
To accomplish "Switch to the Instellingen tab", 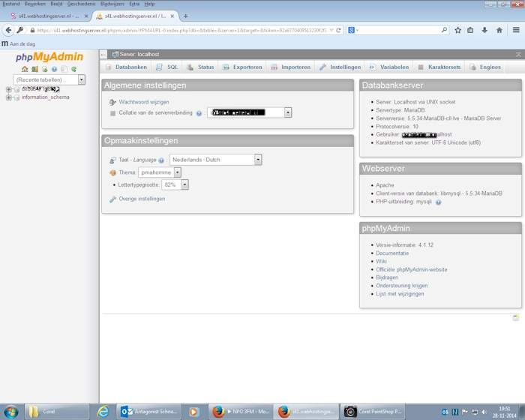I will [x=340, y=67].
